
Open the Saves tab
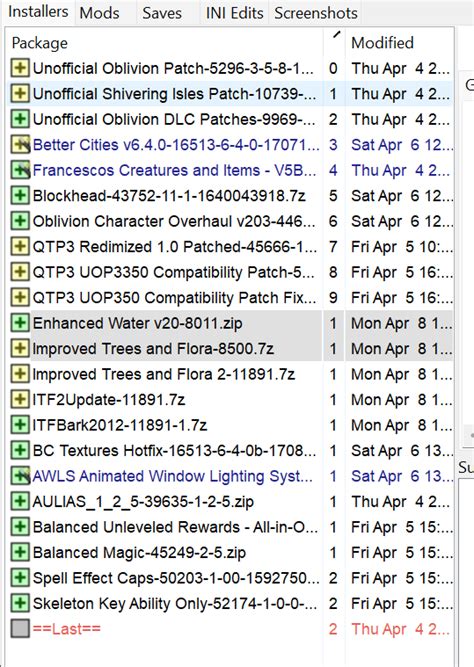point(162,13)
